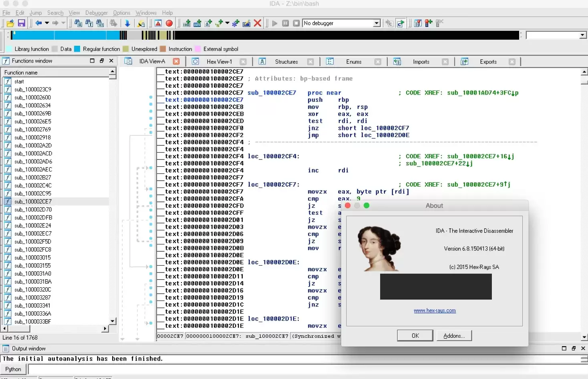Close the IDA View-A tab
Screen dimensions: 588x379
coord(176,61)
